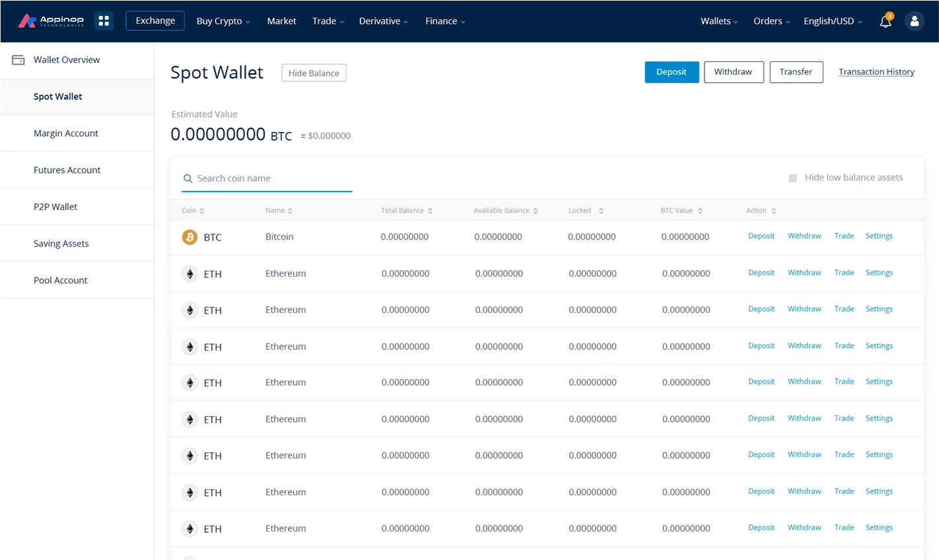Open the Market menu item
The height and width of the screenshot is (560, 939).
point(281,21)
